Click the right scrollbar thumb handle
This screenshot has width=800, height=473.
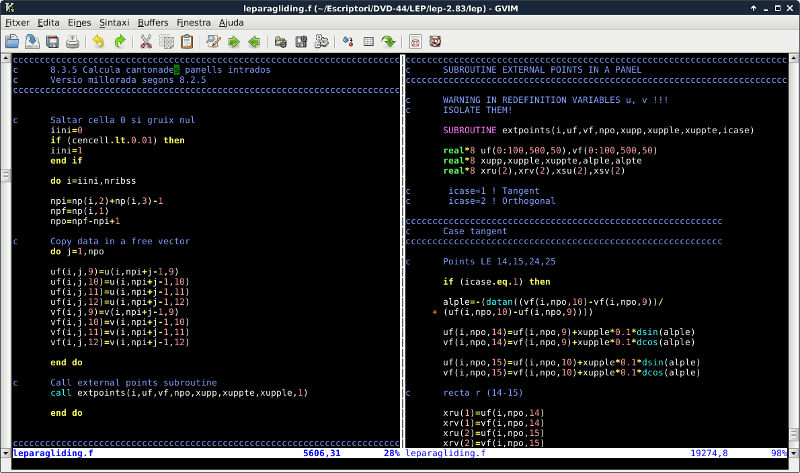tap(794, 435)
